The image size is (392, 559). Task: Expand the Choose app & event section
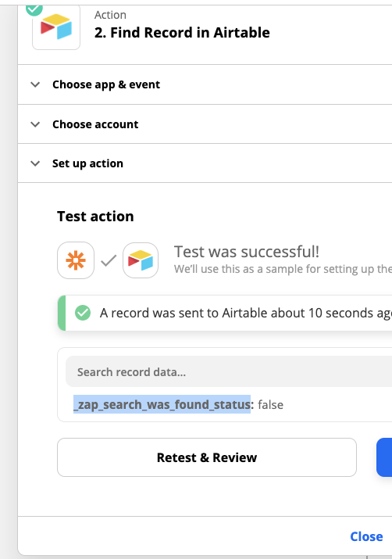coord(35,84)
